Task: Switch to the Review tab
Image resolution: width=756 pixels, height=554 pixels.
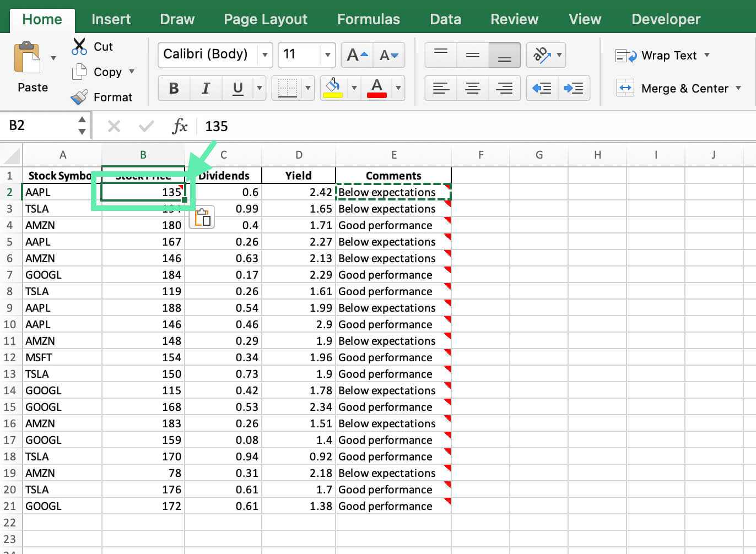Action: coord(514,19)
